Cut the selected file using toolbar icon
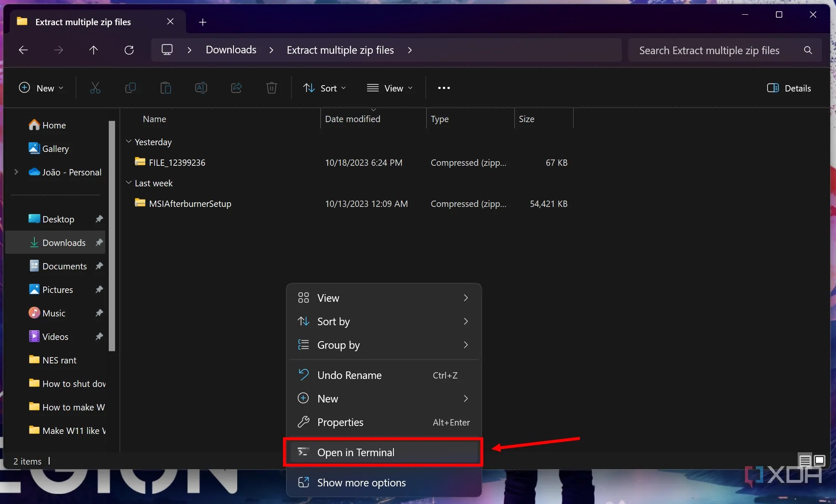836x504 pixels. click(x=96, y=88)
